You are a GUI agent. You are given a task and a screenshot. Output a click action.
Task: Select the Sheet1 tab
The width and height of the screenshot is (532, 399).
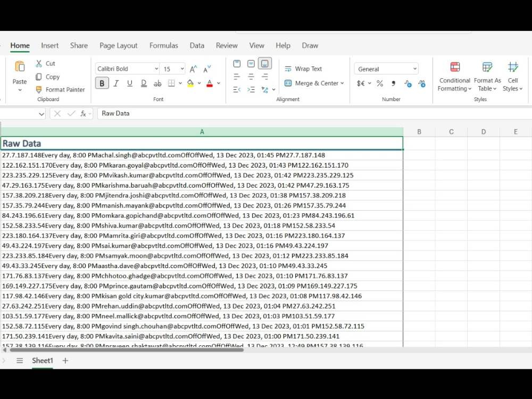click(x=43, y=361)
